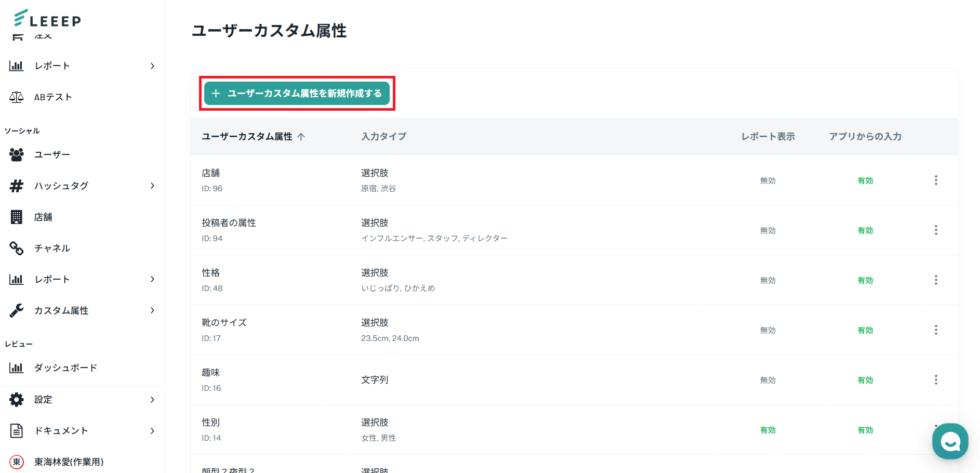The image size is (980, 473).
Task: Click ユーザーカスタム属性を新規作成する button
Action: pos(297,94)
